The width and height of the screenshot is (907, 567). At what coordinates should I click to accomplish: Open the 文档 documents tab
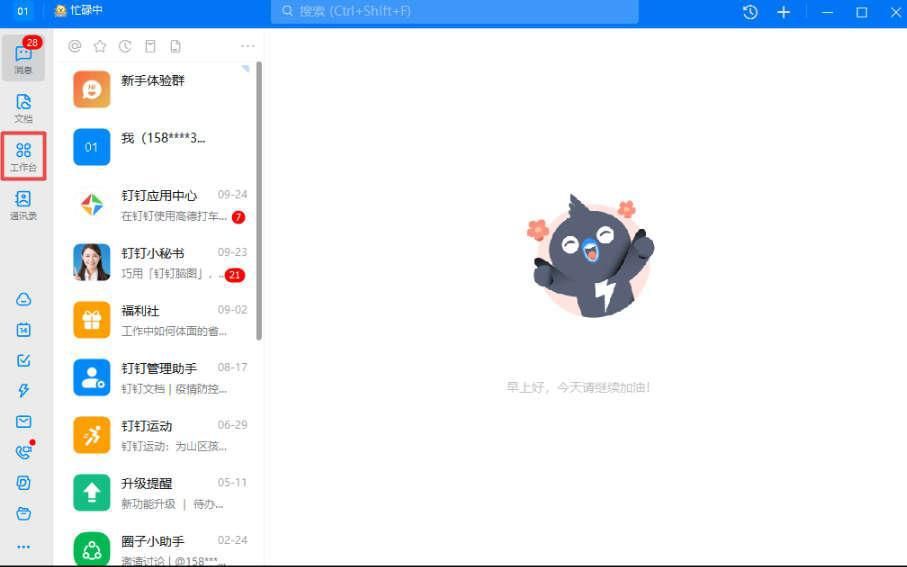(23, 108)
